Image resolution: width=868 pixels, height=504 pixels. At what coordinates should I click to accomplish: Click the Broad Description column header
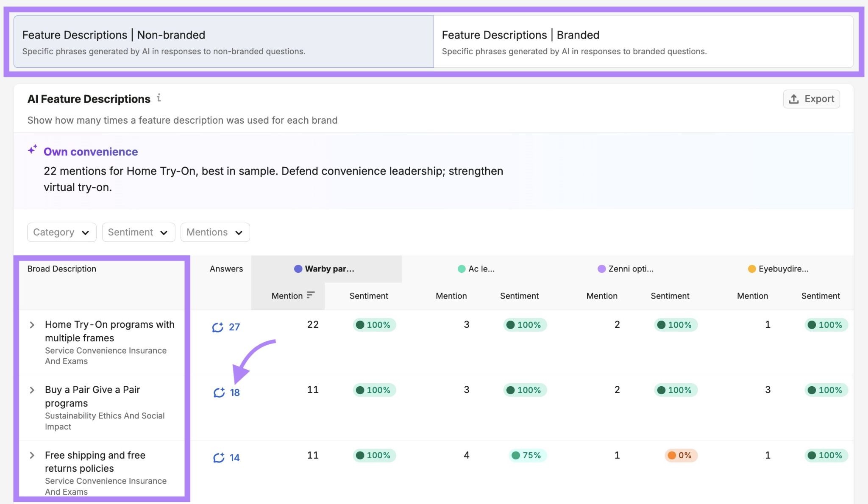click(x=62, y=269)
